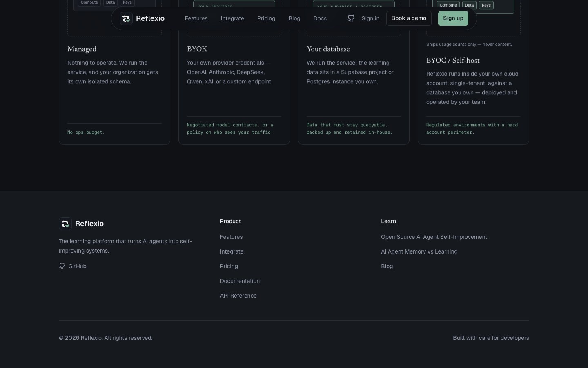This screenshot has width=588, height=368.
Task: Click the '© 2026 Reflexio. All rights reserved.' text
Action: pyautogui.click(x=106, y=338)
